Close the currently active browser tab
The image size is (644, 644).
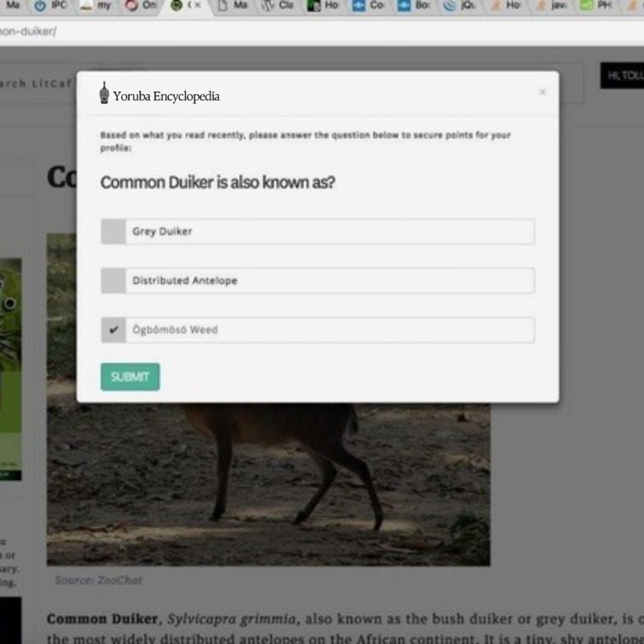pyautogui.click(x=197, y=5)
